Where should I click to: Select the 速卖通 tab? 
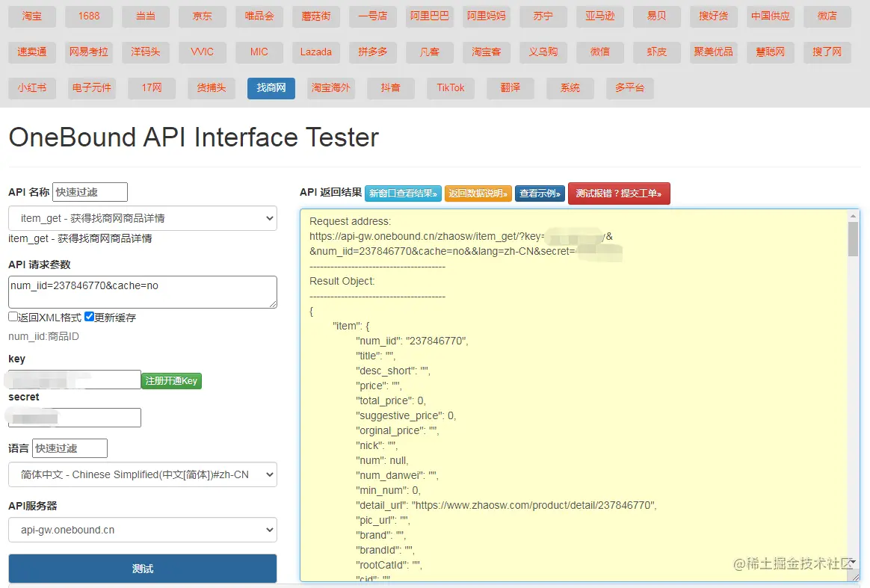[32, 52]
